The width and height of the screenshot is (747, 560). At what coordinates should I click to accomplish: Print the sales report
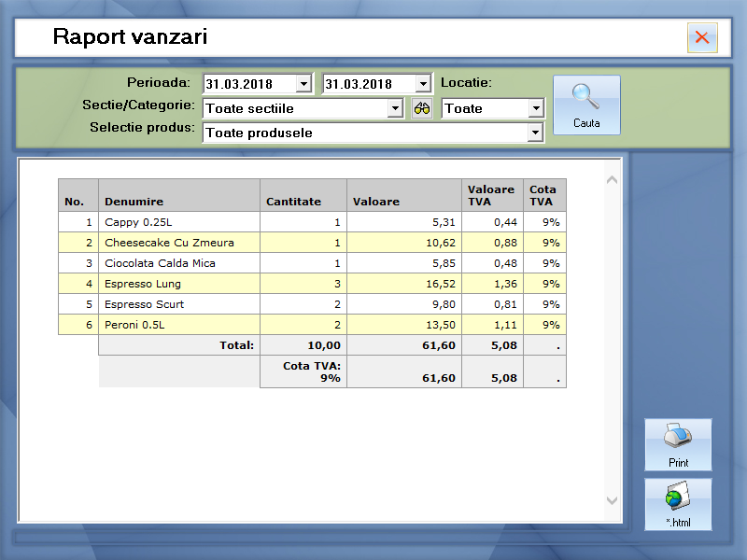(x=678, y=445)
